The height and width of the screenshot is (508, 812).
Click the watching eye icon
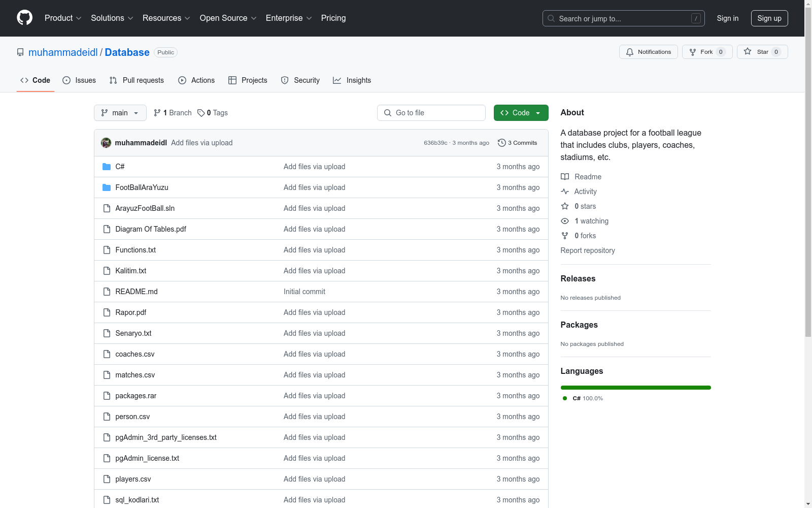pos(565,221)
